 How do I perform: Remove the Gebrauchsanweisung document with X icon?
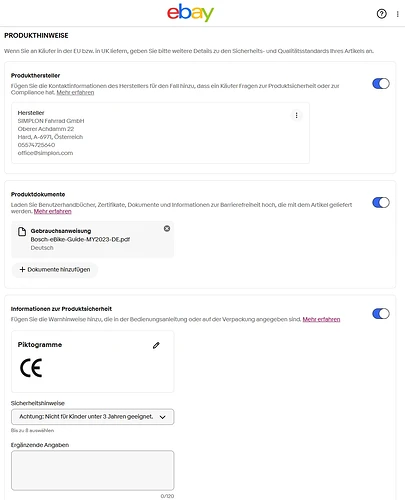167,228
